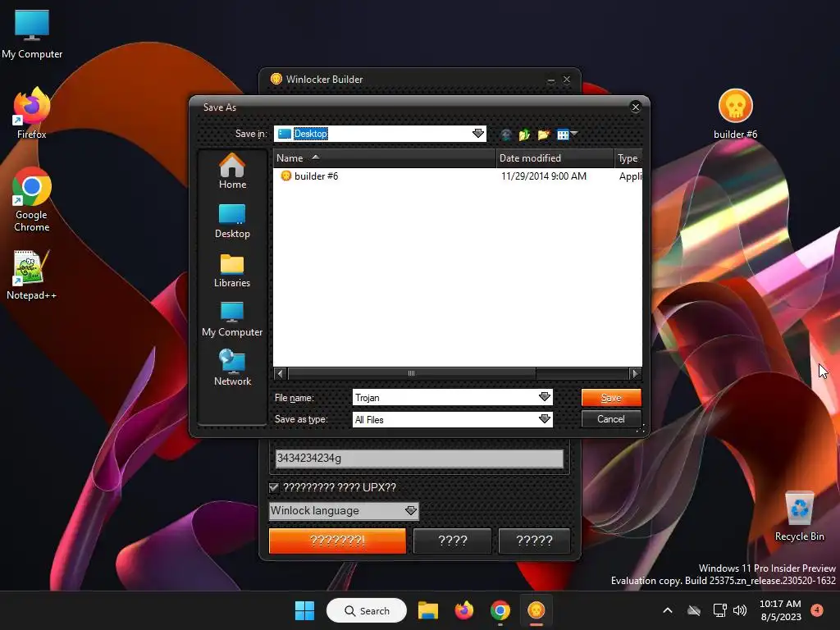Screen dimensions: 840x630
Task: Select the builder #6 file in list
Action: 309,176
